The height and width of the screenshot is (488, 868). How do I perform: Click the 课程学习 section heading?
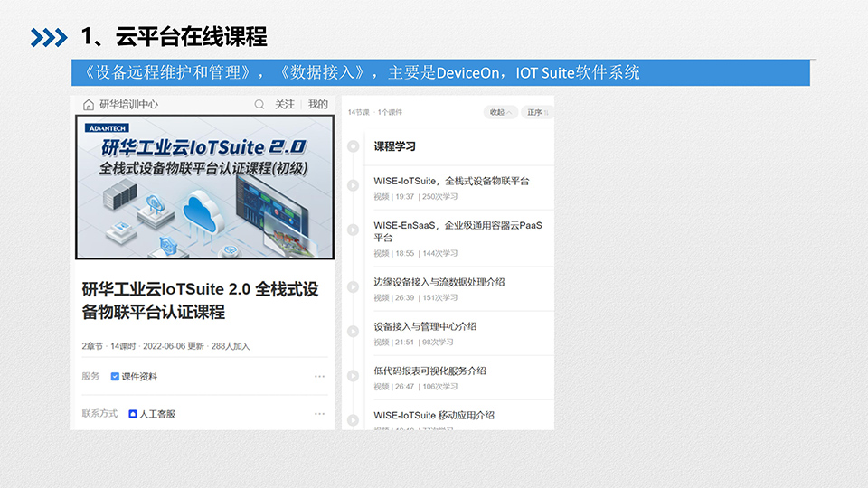pyautogui.click(x=395, y=146)
